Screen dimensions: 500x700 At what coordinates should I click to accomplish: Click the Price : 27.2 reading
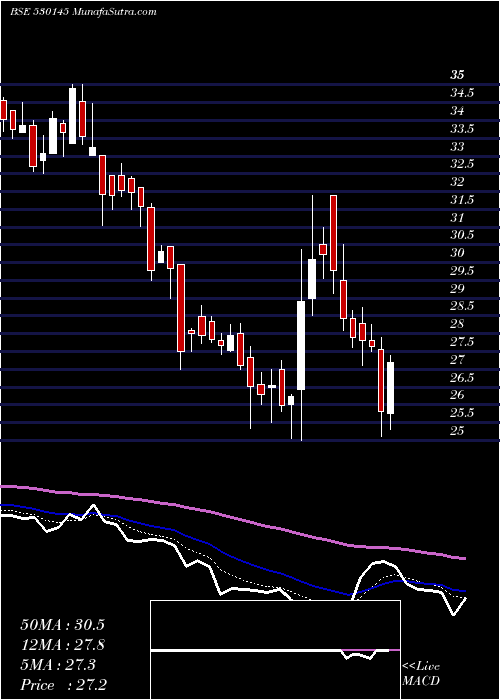click(x=63, y=685)
